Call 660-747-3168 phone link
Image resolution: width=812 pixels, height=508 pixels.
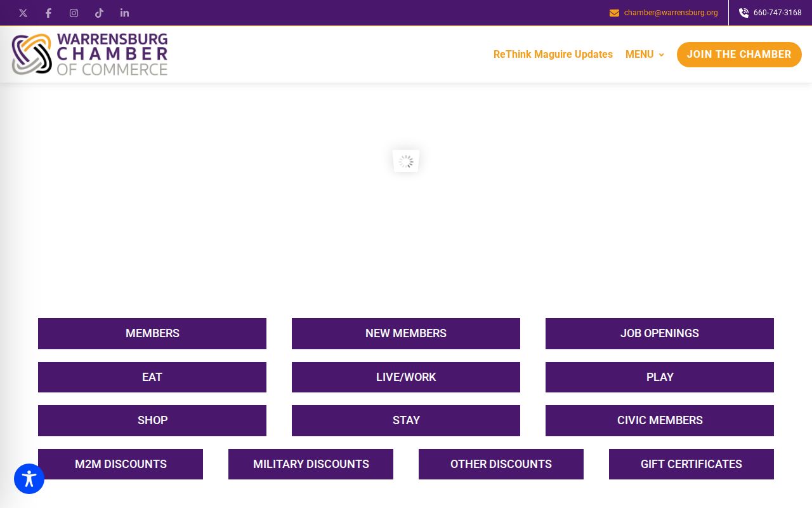point(778,13)
